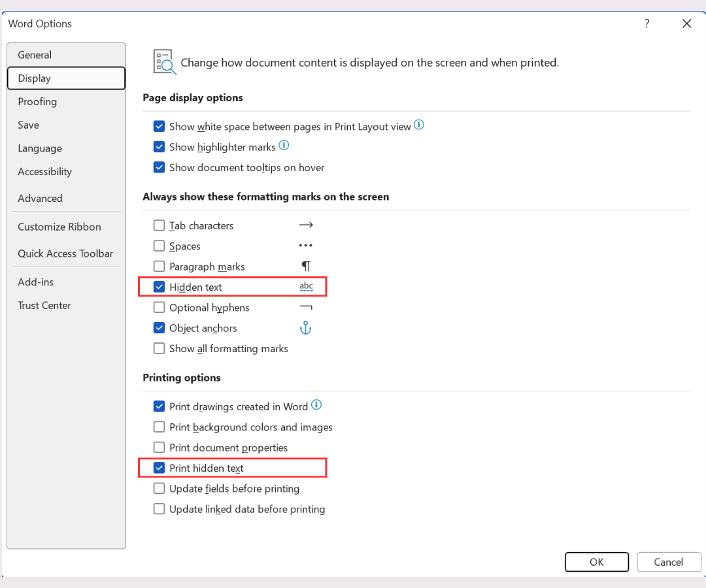This screenshot has height=588, width=706.
Task: Switch to Advanced options
Action: (x=66, y=199)
